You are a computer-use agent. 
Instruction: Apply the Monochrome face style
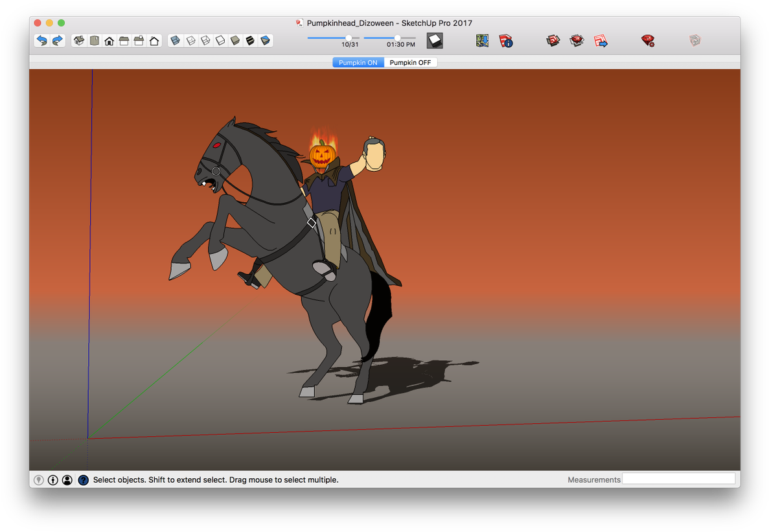coord(265,40)
